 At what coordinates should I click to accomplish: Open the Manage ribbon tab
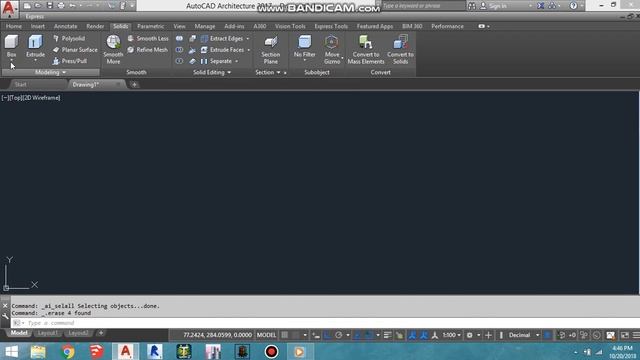204,26
